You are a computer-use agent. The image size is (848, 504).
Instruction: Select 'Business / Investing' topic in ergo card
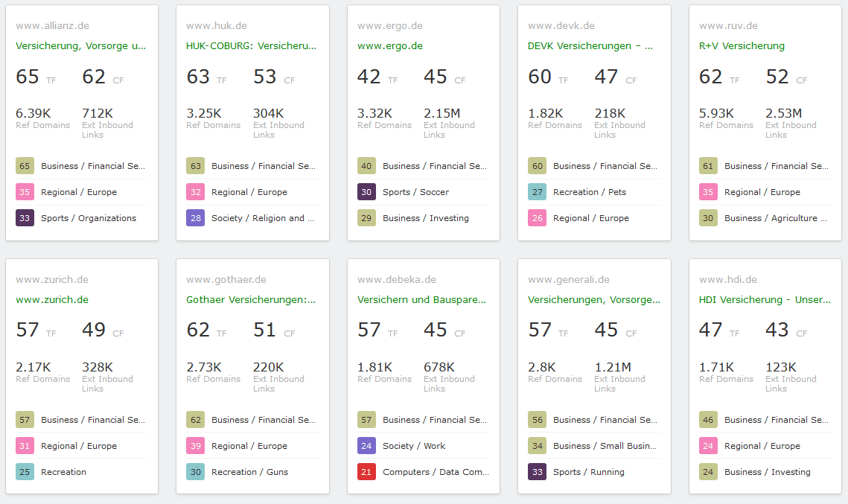tap(426, 218)
